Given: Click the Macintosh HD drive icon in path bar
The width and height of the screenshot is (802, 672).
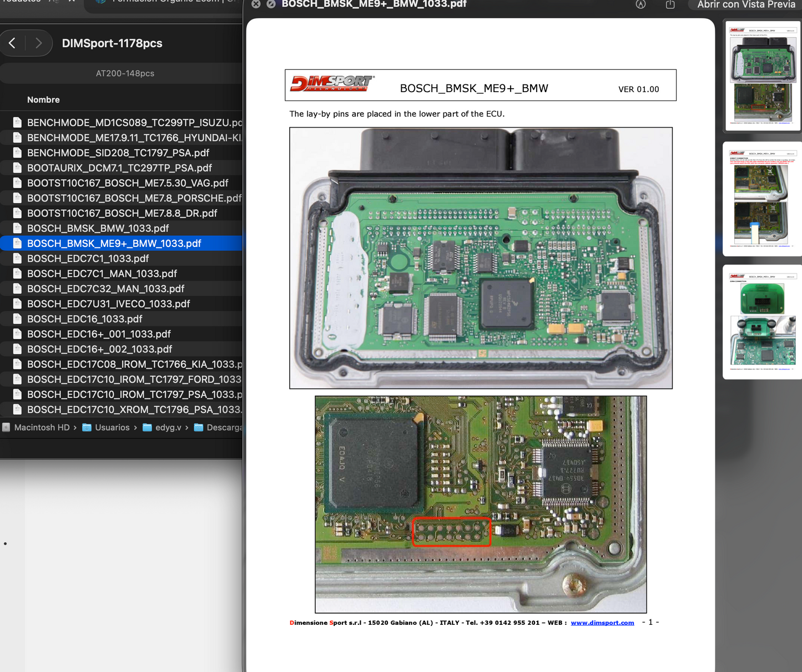Looking at the screenshot, I should pyautogui.click(x=6, y=427).
